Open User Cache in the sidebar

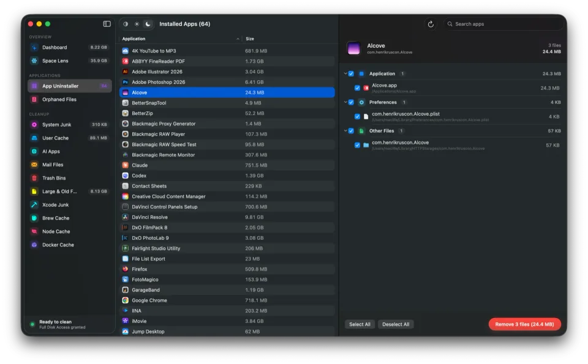pos(70,138)
